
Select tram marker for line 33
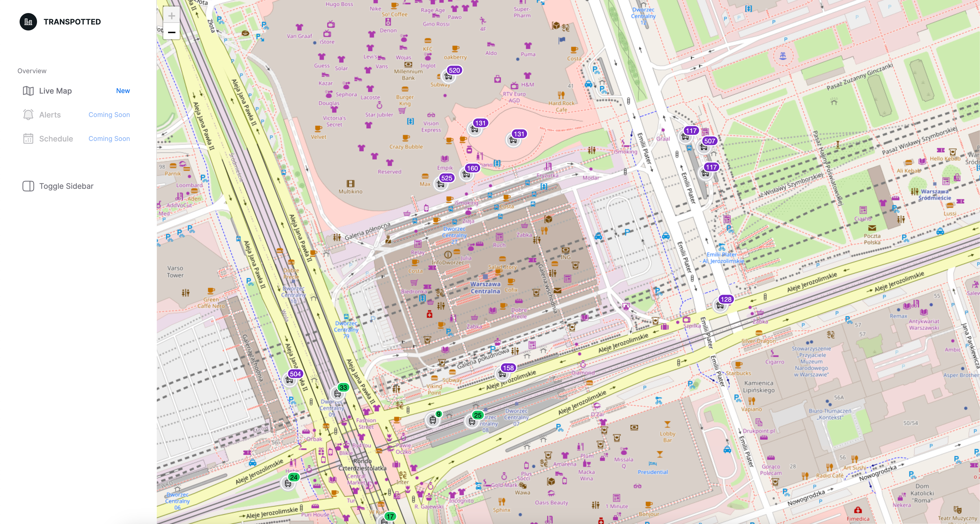click(x=338, y=394)
